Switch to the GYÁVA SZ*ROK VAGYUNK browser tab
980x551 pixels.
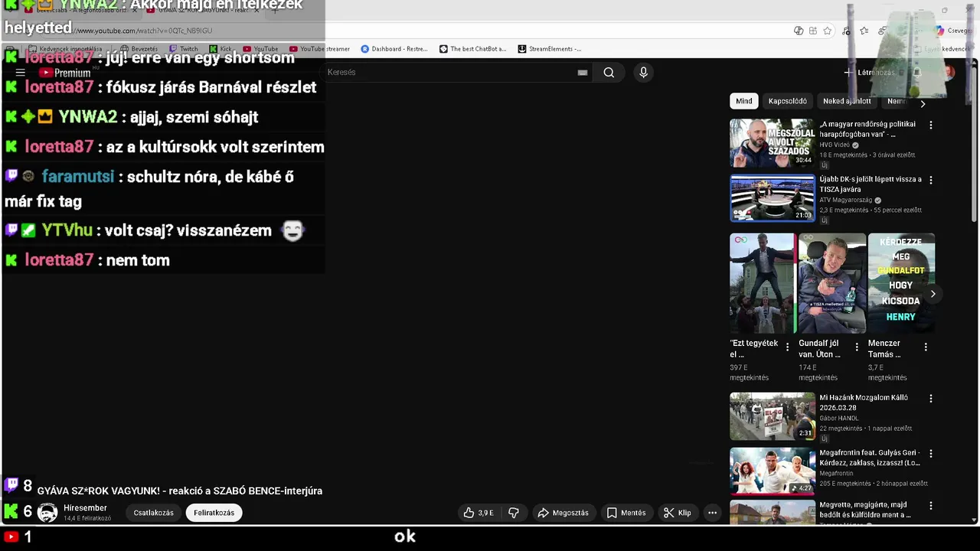[x=204, y=11]
